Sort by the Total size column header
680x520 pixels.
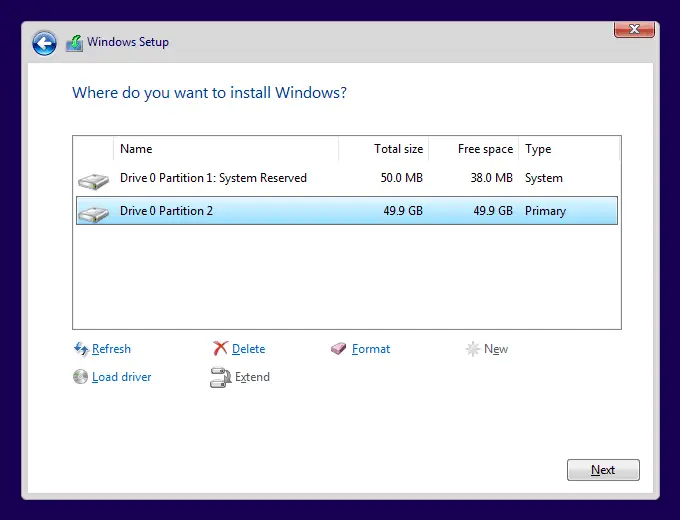[x=383, y=149]
